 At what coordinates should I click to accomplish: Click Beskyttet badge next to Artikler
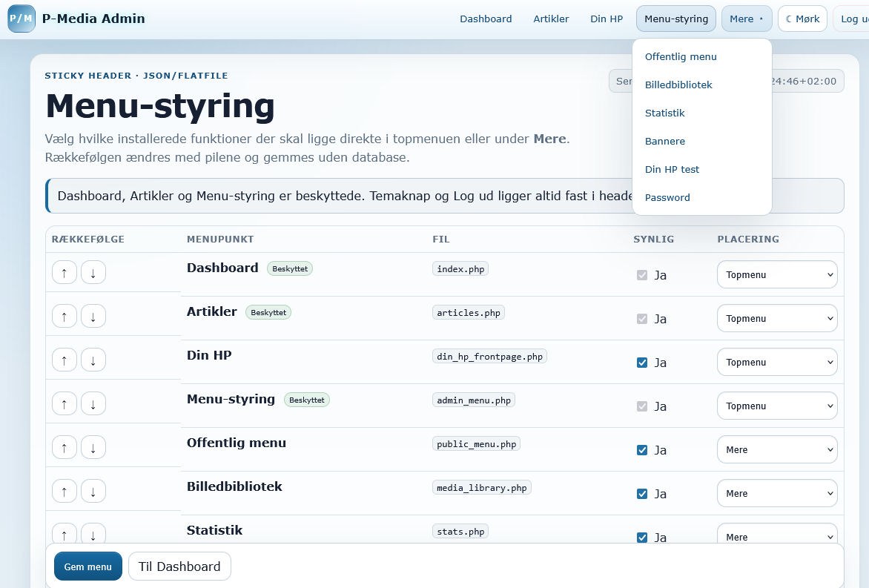pyautogui.click(x=268, y=313)
